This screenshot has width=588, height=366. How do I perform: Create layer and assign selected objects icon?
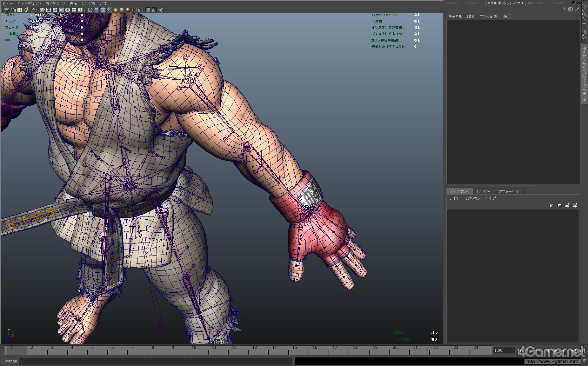point(575,205)
